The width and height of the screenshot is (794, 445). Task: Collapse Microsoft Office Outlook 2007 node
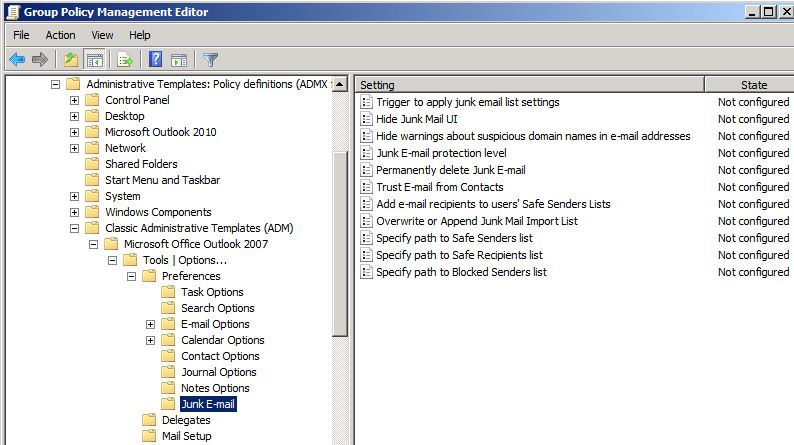93,244
